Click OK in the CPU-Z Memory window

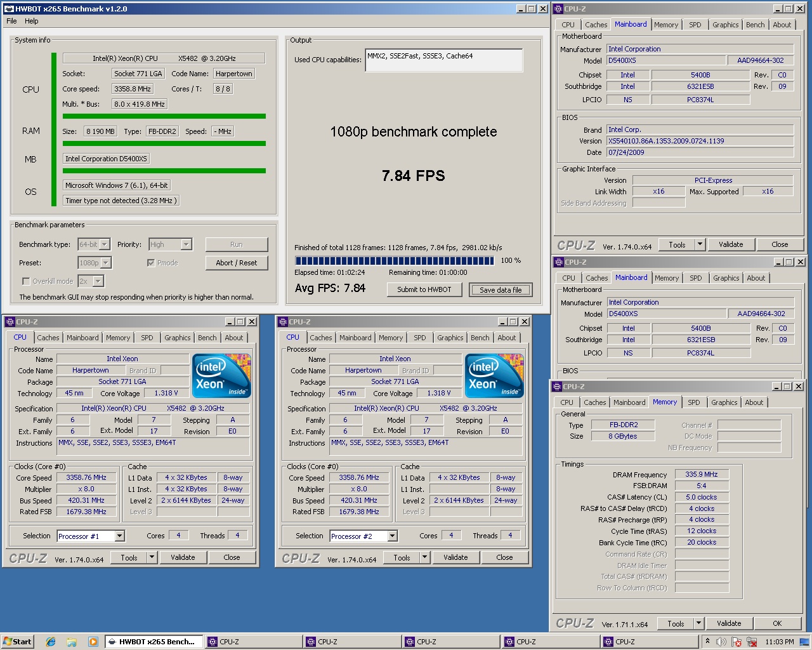[777, 623]
